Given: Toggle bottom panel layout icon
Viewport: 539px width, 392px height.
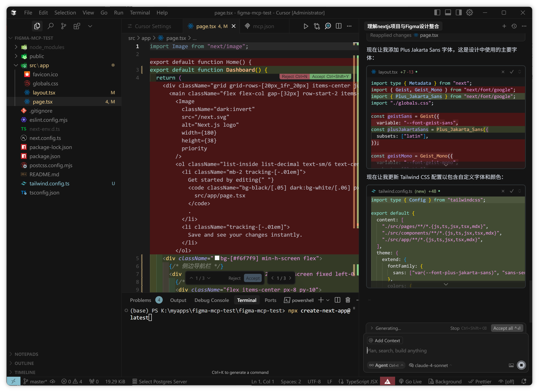Looking at the screenshot, I should coord(448,13).
